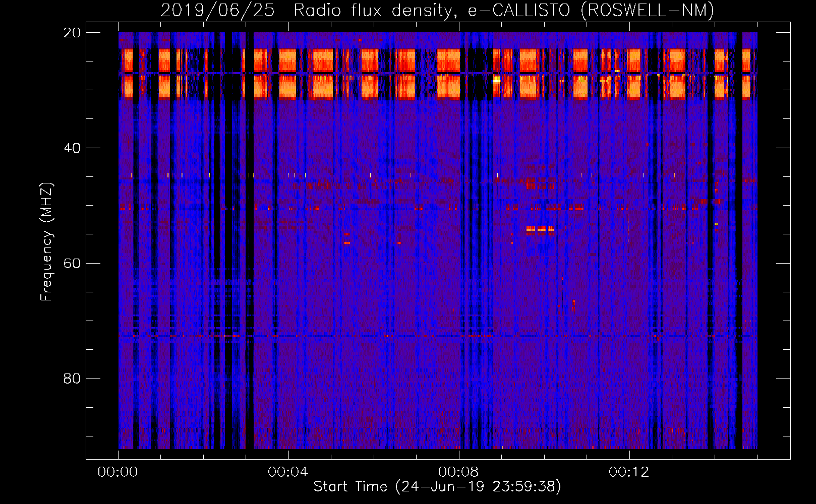816x504 pixels.
Task: Click the frequency tick label '80'
Action: point(72,379)
